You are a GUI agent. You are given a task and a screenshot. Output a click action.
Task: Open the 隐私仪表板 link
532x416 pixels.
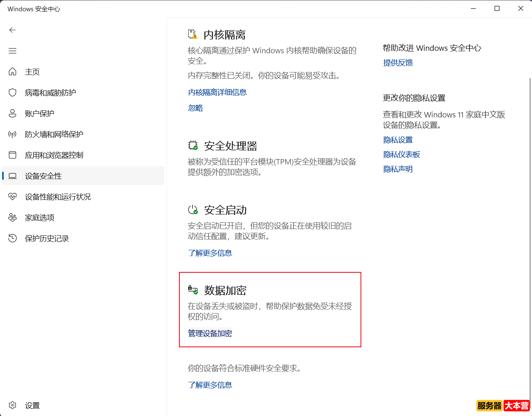click(x=402, y=154)
